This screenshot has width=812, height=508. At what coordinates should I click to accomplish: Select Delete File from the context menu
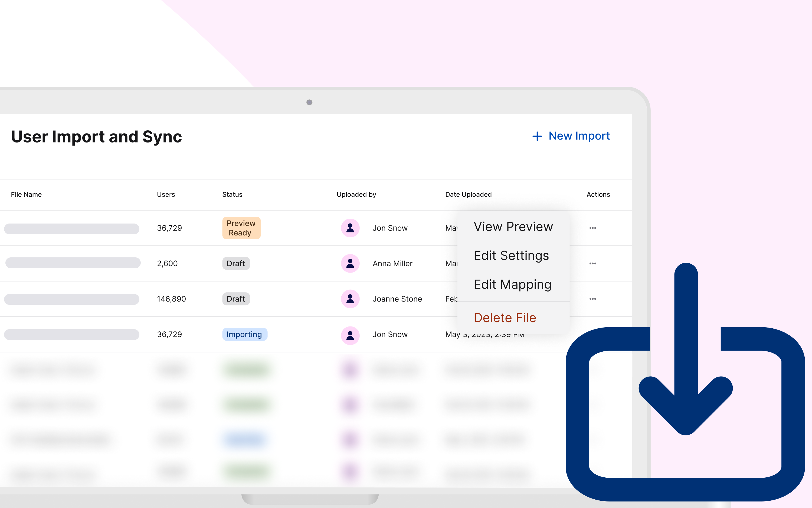505,318
